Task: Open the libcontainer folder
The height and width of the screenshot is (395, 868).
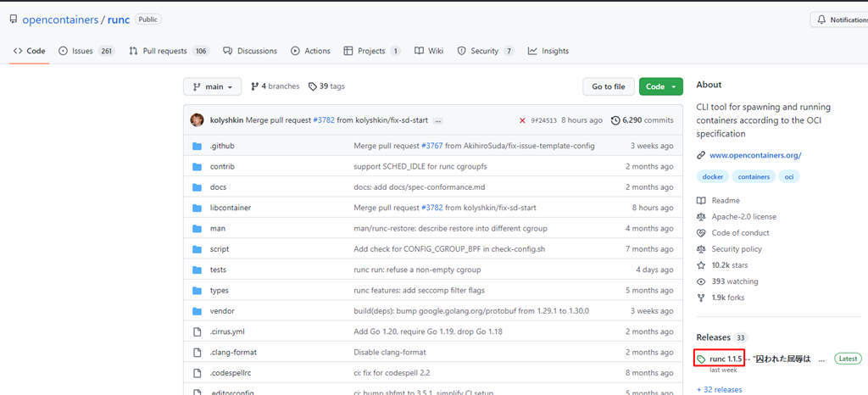Action: (x=231, y=208)
